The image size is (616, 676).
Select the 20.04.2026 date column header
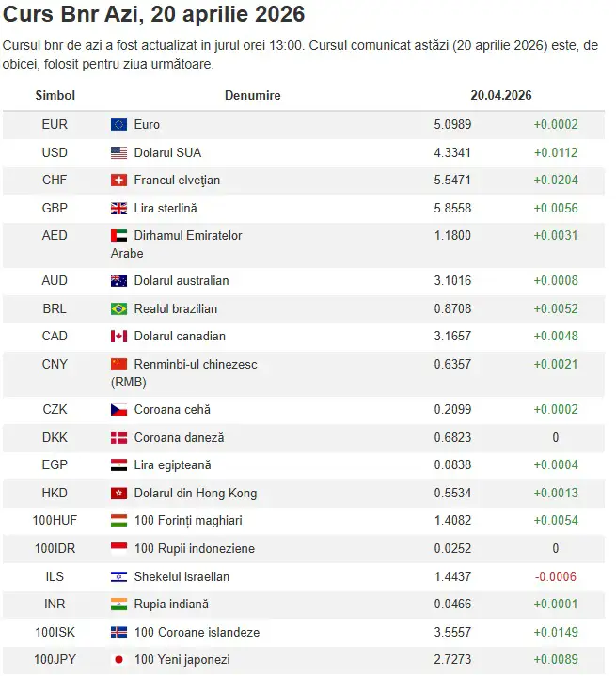tap(501, 95)
